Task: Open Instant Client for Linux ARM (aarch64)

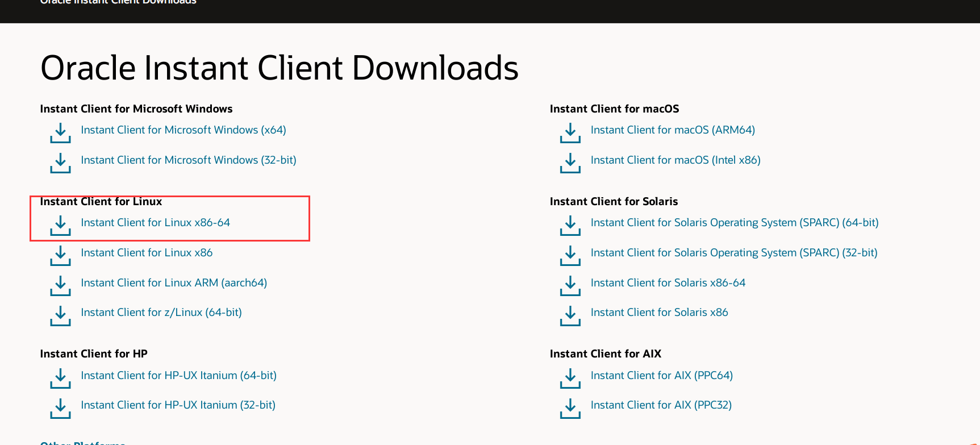Action: coord(174,283)
